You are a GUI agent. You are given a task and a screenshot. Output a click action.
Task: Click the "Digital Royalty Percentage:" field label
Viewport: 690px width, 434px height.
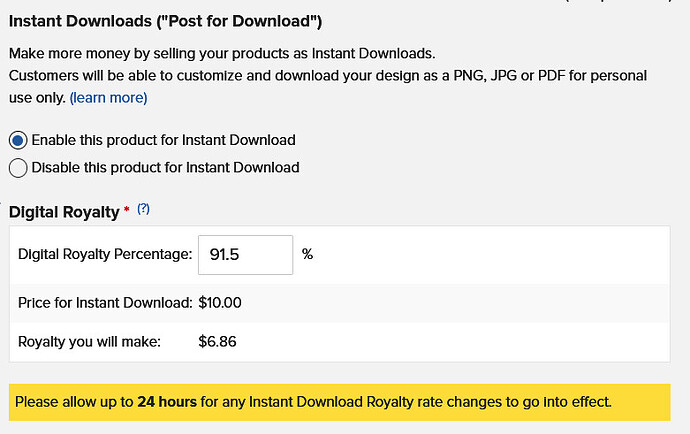pyautogui.click(x=105, y=254)
